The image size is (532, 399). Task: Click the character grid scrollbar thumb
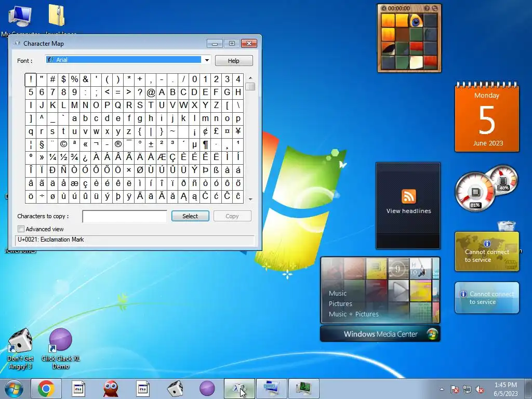[250, 87]
